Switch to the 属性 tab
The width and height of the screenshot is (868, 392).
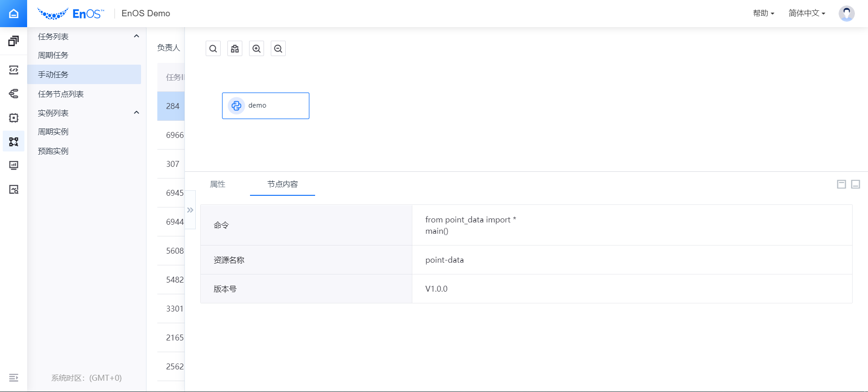click(217, 184)
